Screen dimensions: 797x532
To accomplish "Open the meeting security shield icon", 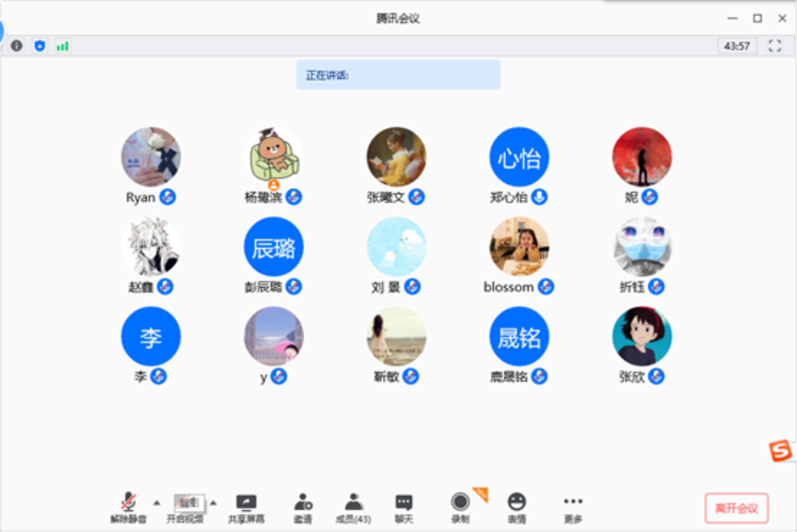I will (40, 46).
